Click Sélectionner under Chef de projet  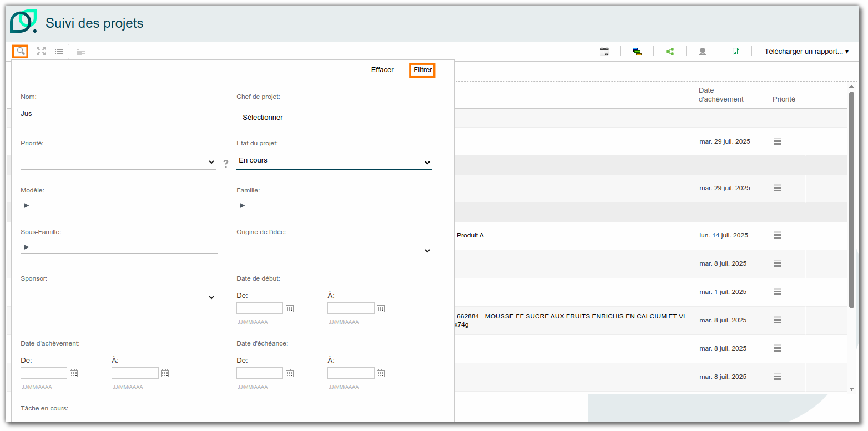263,118
